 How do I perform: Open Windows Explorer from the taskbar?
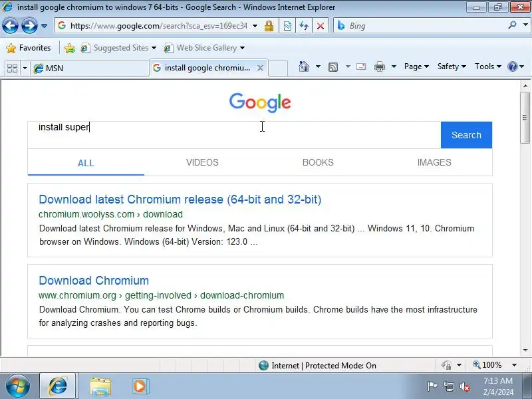[x=100, y=386]
